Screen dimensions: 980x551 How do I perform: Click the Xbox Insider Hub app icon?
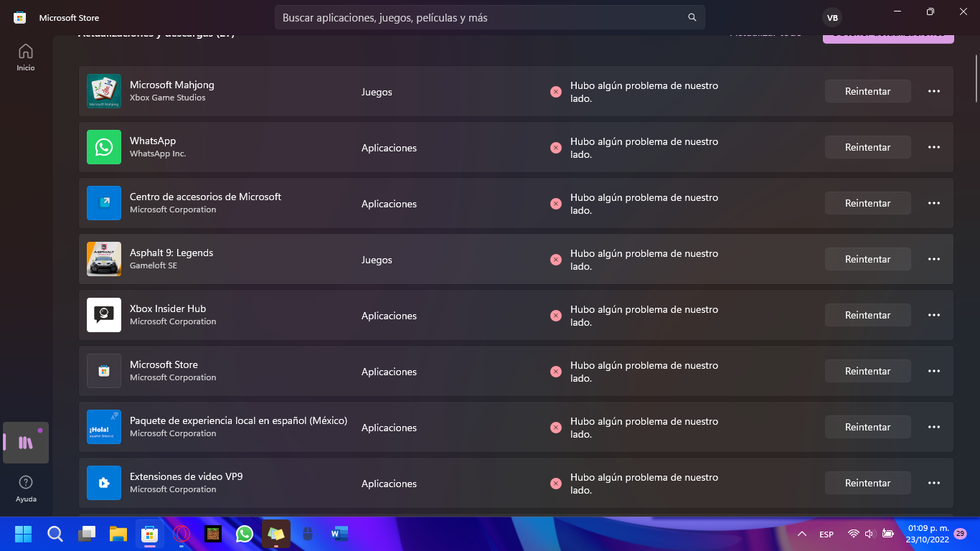[104, 315]
